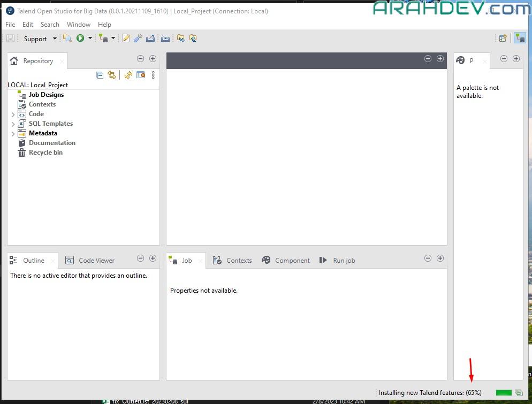Toggle the Integration perspective button
Screen dimensions: 532x404
[x=519, y=38]
